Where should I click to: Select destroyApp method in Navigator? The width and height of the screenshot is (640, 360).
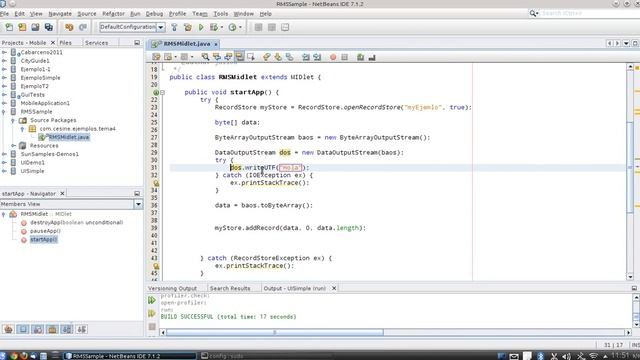[x=76, y=222]
